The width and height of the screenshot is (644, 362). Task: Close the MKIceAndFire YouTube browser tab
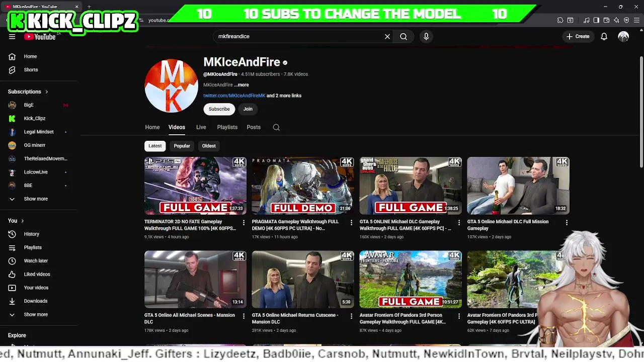(76, 7)
